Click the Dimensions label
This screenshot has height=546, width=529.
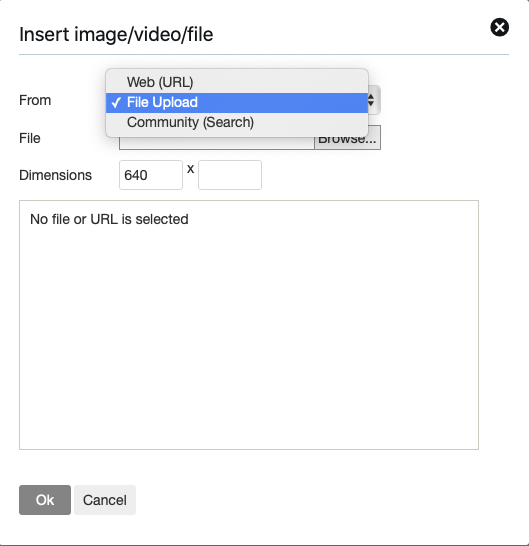pyautogui.click(x=56, y=175)
